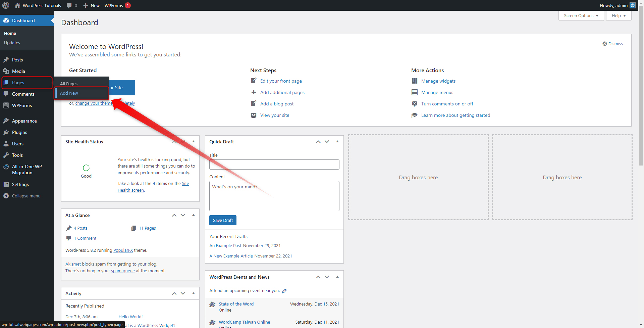Click the WPForms sidebar icon
Viewport: 644px width, 328px height.
point(6,105)
